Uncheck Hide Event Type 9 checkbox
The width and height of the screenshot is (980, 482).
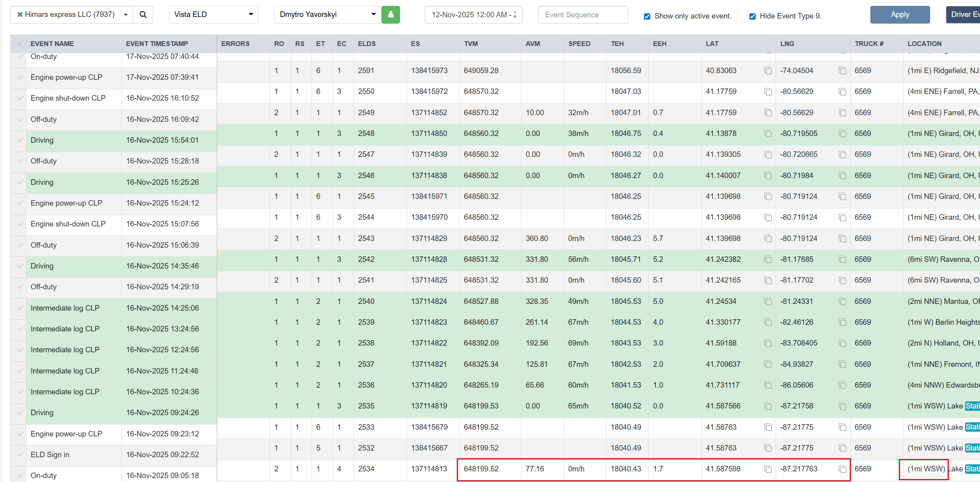point(752,16)
